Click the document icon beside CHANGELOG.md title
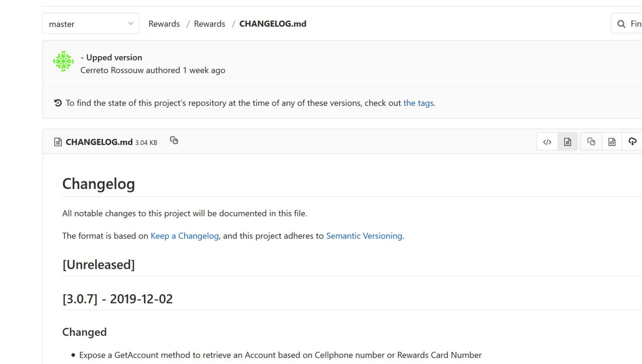The width and height of the screenshot is (642, 364). pyautogui.click(x=58, y=142)
